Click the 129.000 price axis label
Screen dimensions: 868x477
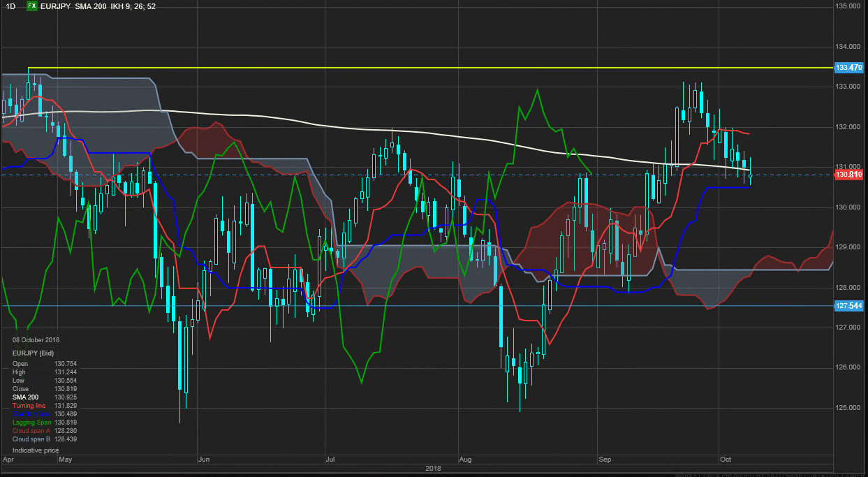pyautogui.click(x=848, y=247)
